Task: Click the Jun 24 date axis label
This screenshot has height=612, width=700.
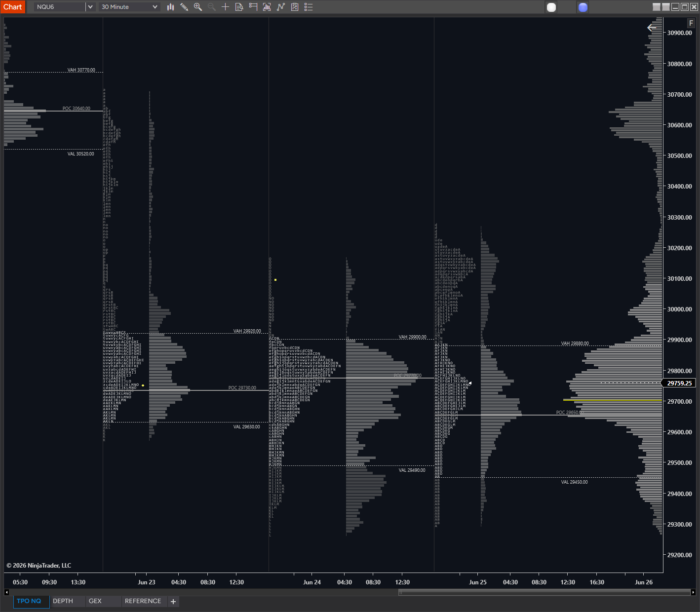Action: (312, 582)
